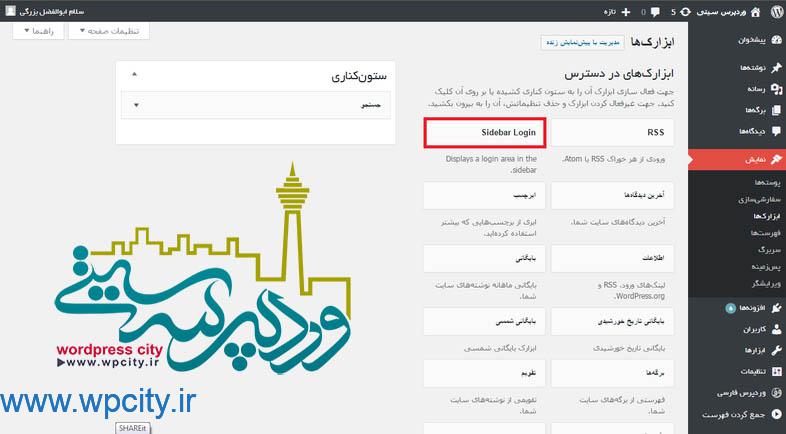
Task: Click the رسانه media menu label
Action: [x=756, y=89]
